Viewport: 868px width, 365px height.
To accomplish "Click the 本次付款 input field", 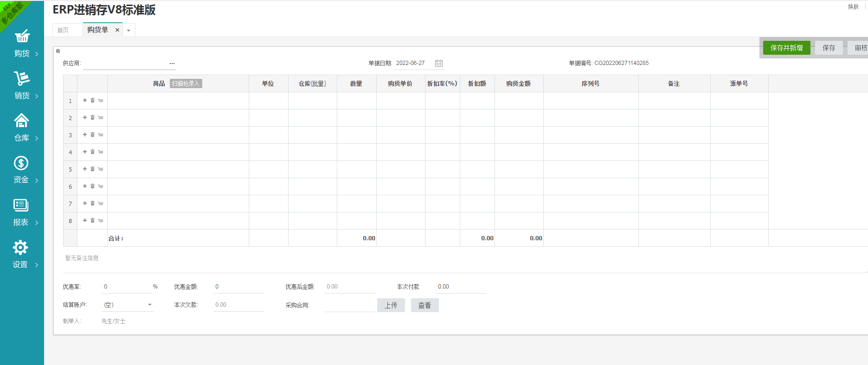I will coord(461,287).
